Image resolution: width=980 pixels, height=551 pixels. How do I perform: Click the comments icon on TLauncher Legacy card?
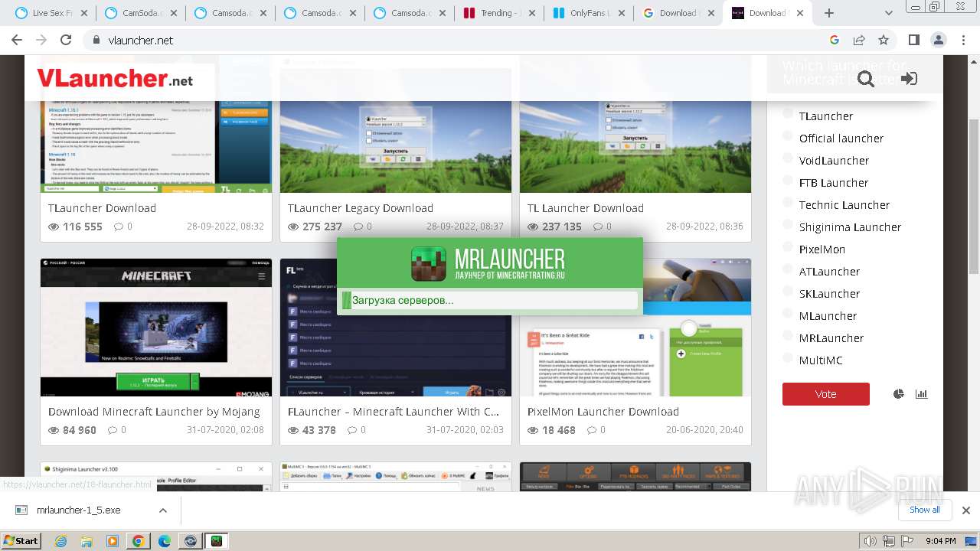[358, 227]
